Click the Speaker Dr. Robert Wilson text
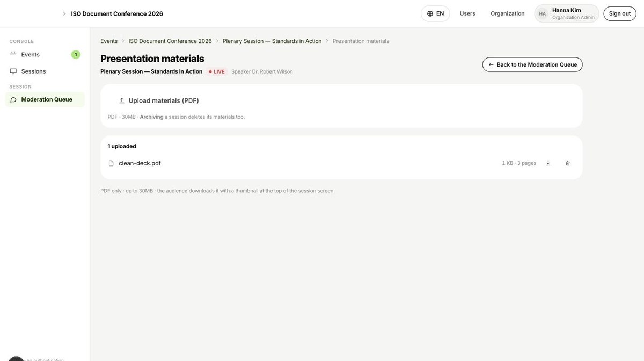The height and width of the screenshot is (361, 644). tap(262, 71)
